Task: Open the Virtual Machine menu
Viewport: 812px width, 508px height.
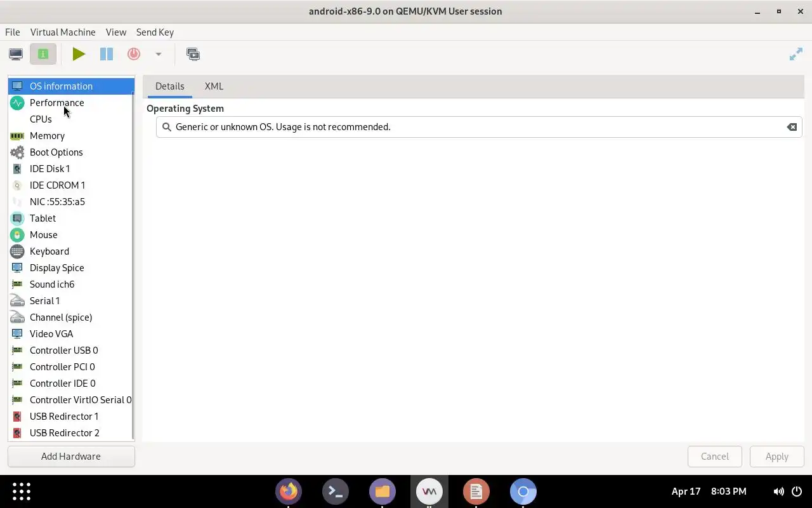Action: coord(63,32)
